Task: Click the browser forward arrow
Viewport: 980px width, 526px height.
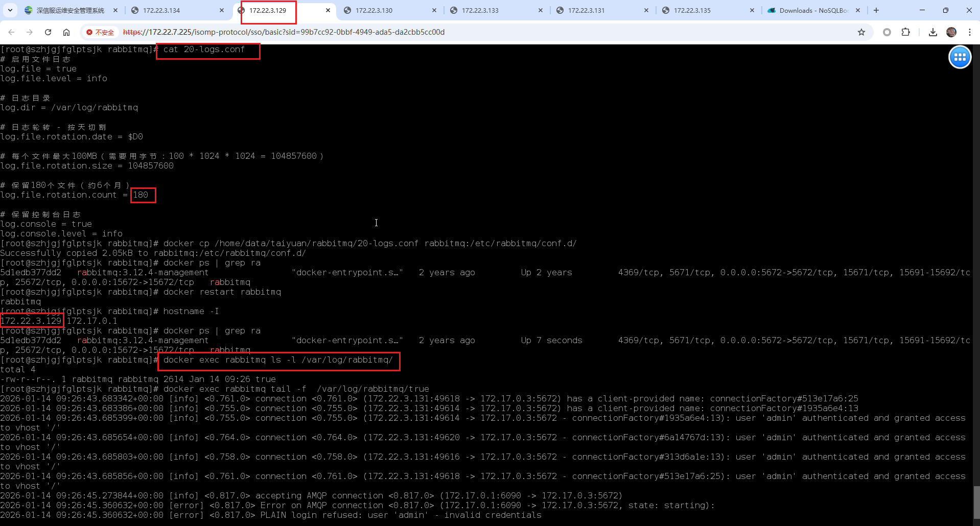Action: (30, 32)
